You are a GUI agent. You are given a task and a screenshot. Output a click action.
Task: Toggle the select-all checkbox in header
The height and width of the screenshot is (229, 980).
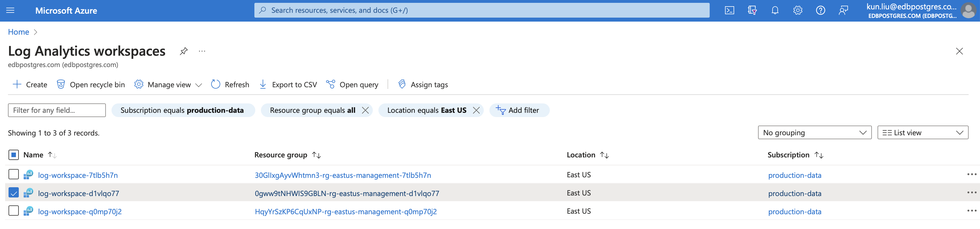(x=13, y=155)
